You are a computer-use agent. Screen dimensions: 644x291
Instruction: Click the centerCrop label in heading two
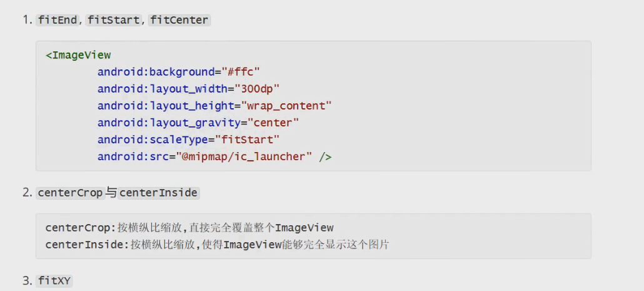(70, 193)
